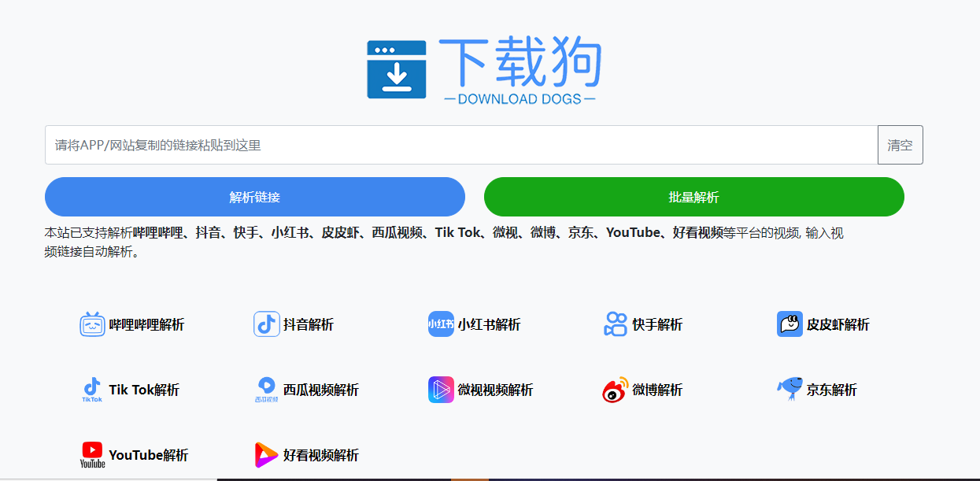Click the green 批量解析 button

point(694,197)
